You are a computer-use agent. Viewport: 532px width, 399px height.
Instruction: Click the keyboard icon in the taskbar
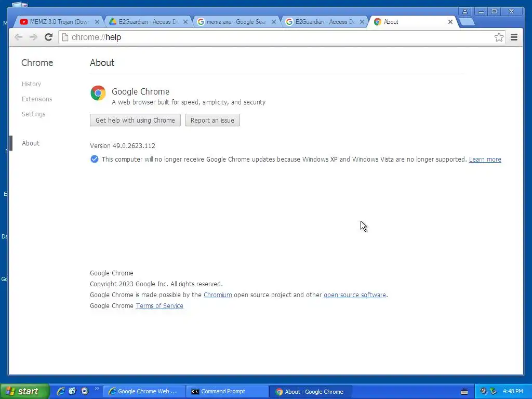tap(464, 392)
